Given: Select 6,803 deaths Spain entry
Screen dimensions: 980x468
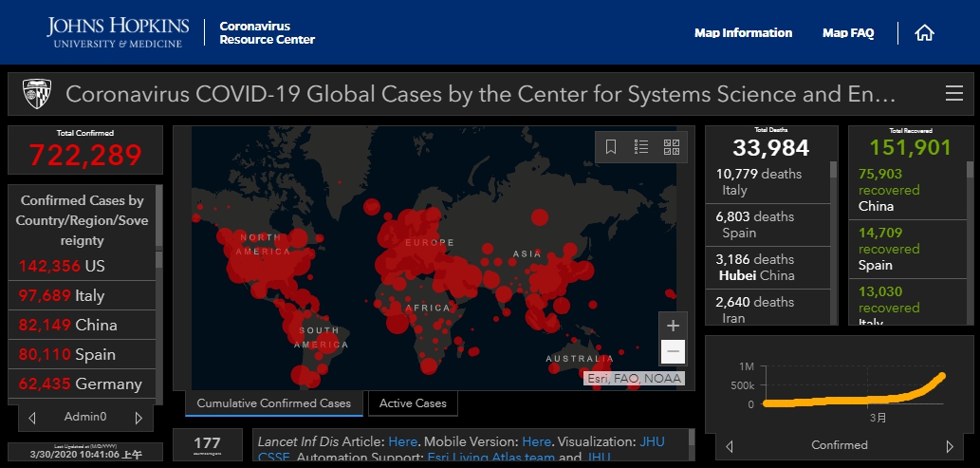Looking at the screenshot, I should click(x=767, y=225).
